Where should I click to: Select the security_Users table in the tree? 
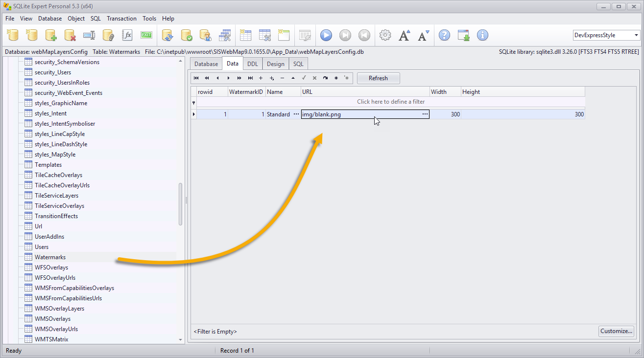click(x=52, y=72)
